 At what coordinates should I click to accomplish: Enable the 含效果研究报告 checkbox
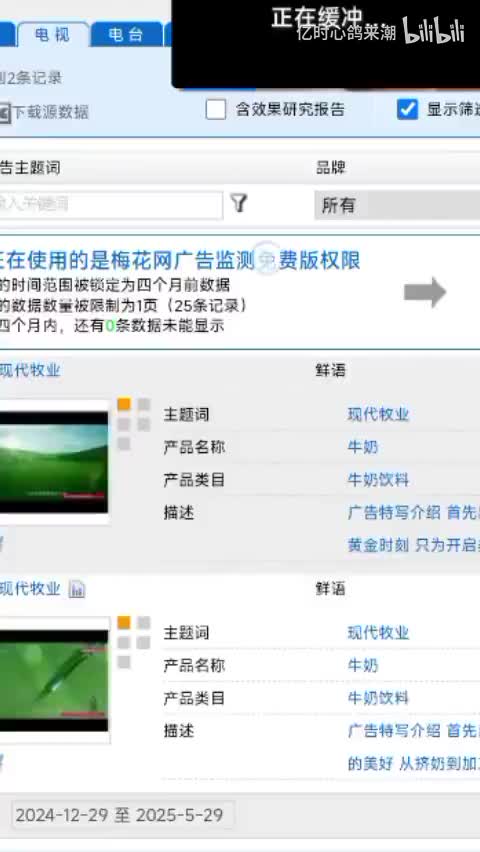tap(216, 109)
